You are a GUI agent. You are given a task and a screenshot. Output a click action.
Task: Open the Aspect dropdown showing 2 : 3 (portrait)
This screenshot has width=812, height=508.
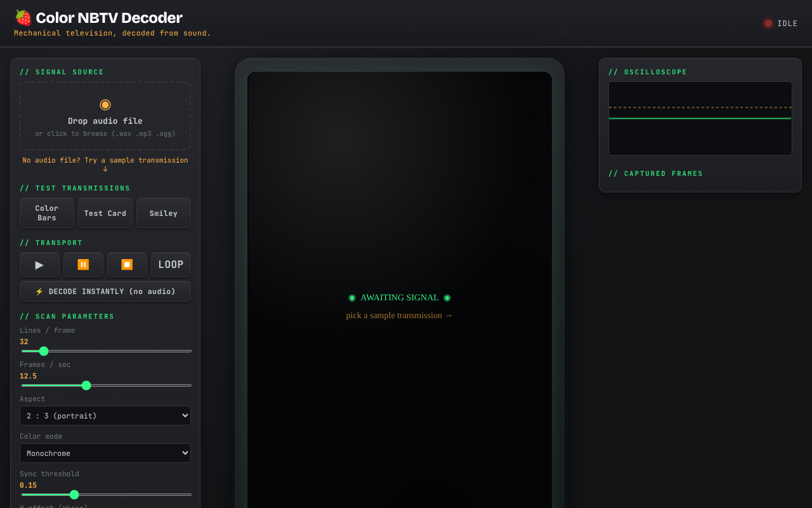point(105,416)
